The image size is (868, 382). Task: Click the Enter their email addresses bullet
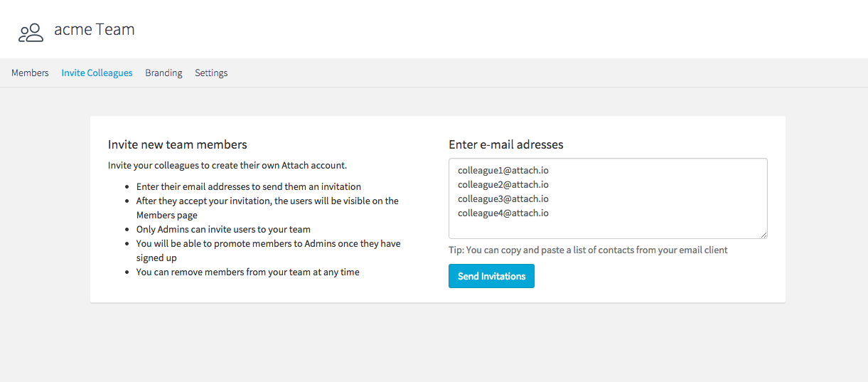pyautogui.click(x=249, y=186)
